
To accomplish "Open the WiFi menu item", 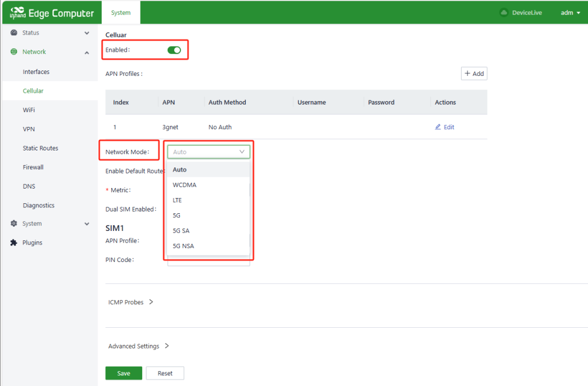I will click(29, 110).
